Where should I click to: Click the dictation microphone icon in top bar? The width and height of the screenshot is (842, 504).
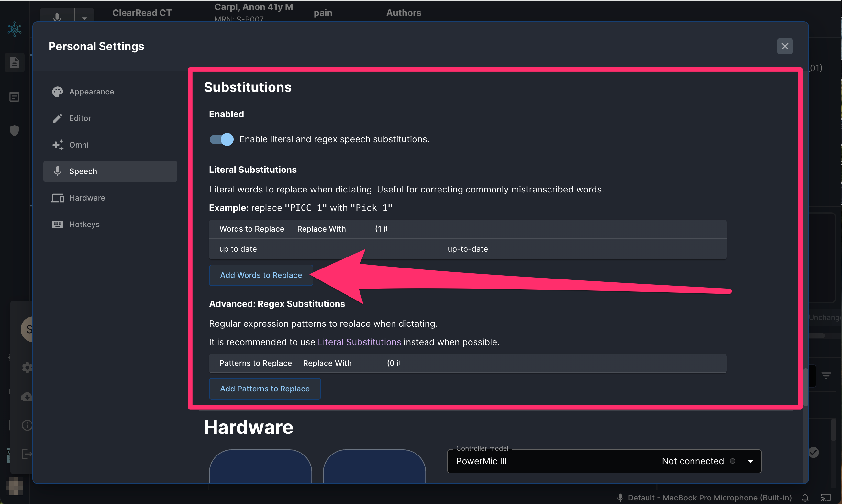point(57,16)
